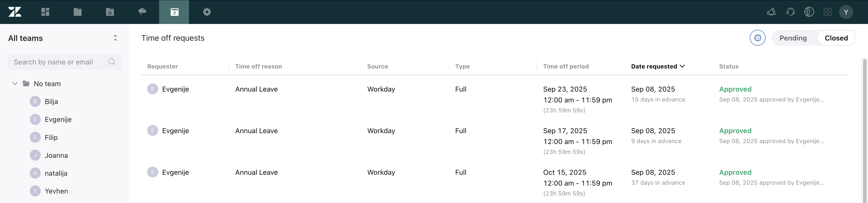Click the Status column header

(729, 66)
